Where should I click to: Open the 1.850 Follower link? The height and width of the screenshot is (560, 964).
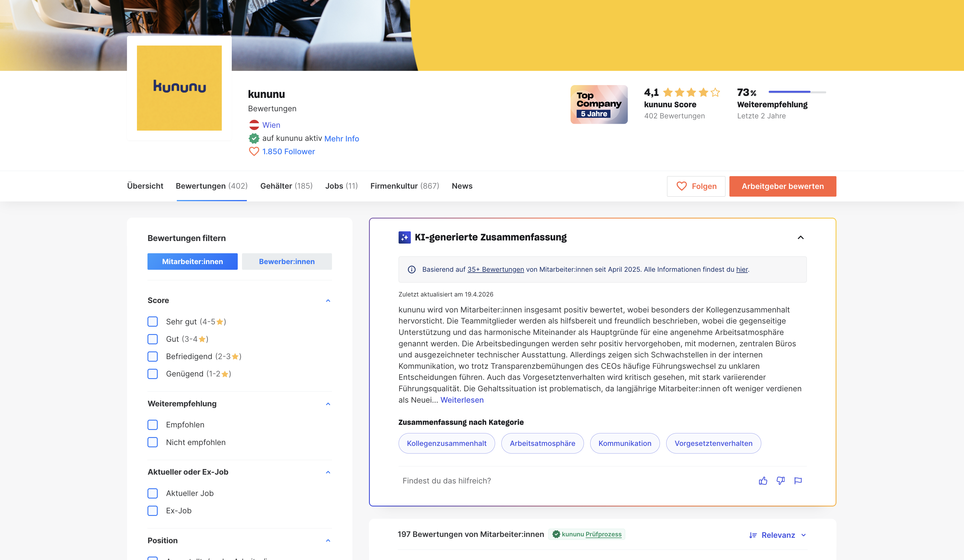(289, 151)
